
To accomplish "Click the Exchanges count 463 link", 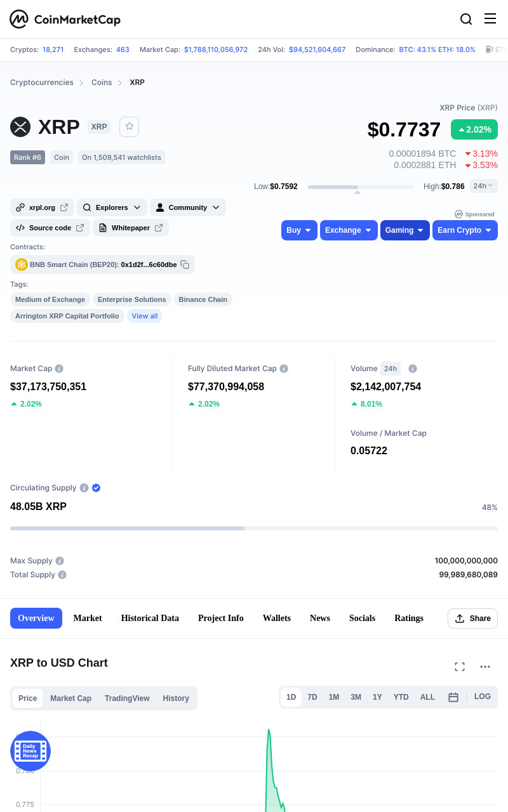I will tap(123, 49).
